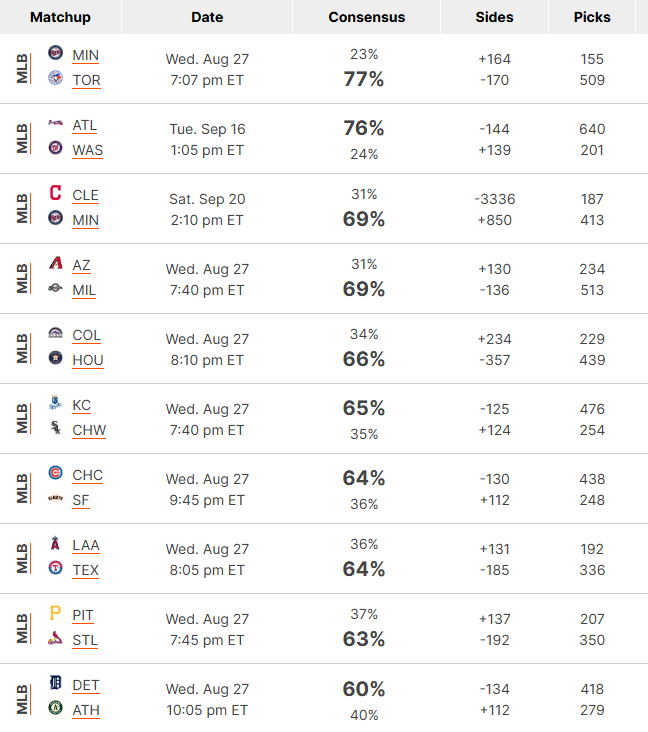Sort by the Picks column header
Viewport: 648px width, 732px height.
point(592,17)
